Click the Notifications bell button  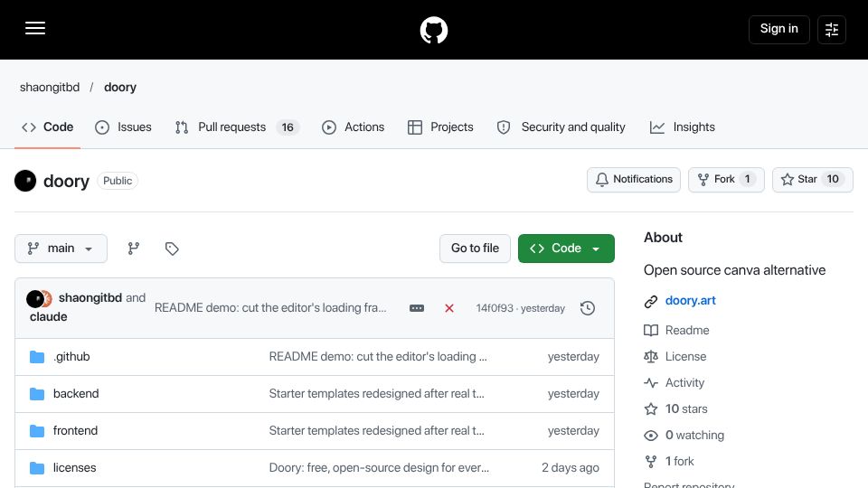point(634,180)
